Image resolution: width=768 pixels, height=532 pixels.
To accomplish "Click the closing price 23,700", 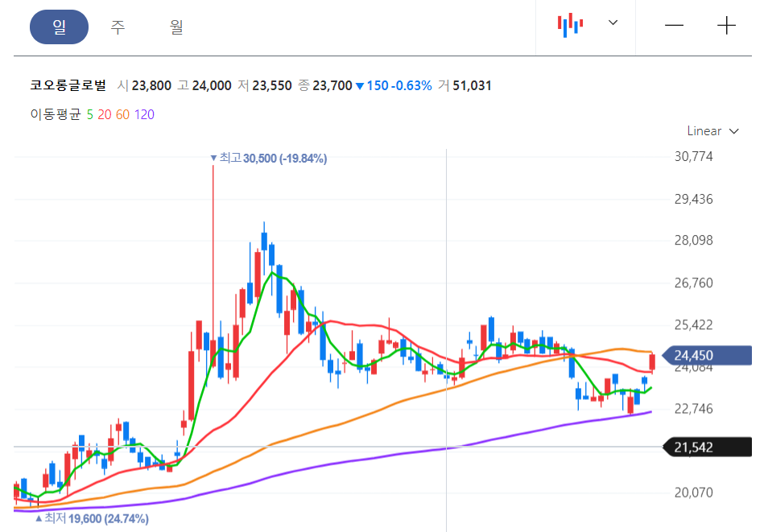I will point(332,86).
